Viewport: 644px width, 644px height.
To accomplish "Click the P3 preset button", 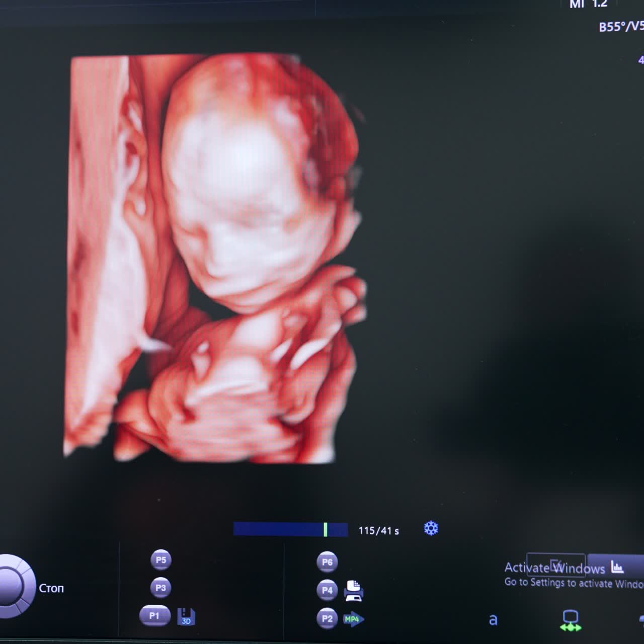I will click(x=161, y=588).
